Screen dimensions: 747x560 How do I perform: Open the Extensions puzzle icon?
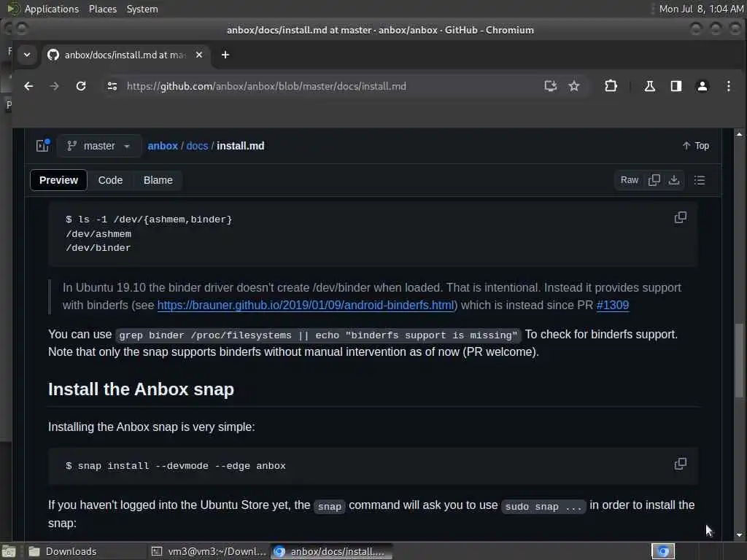tap(611, 86)
